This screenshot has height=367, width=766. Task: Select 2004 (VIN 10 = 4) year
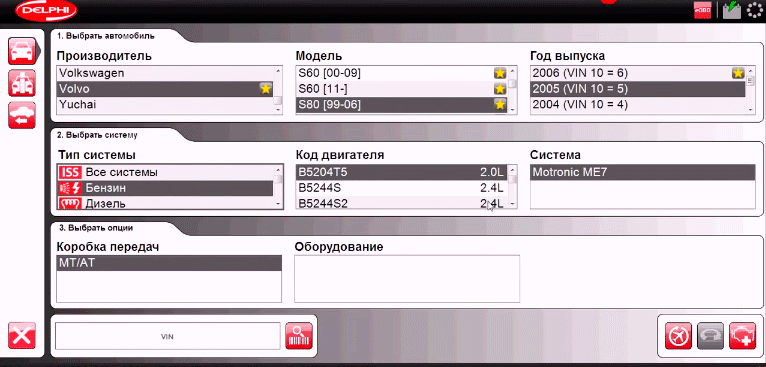pyautogui.click(x=638, y=105)
